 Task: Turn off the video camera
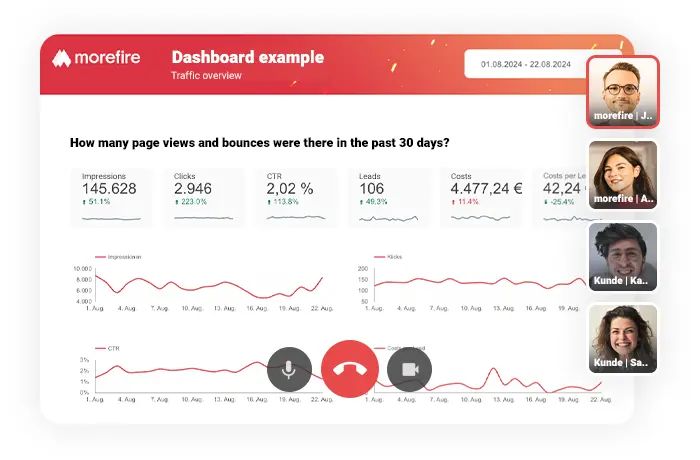tap(409, 369)
